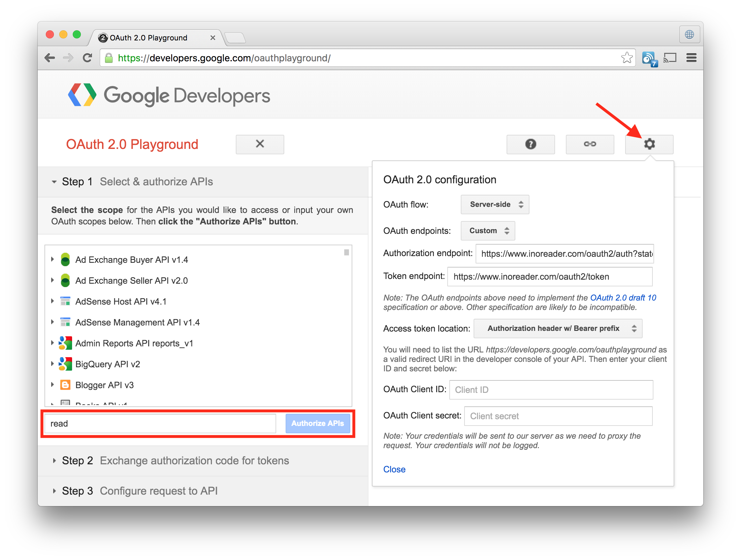Image resolution: width=741 pixels, height=560 pixels.
Task: Reload the page with refresh icon
Action: 88,58
